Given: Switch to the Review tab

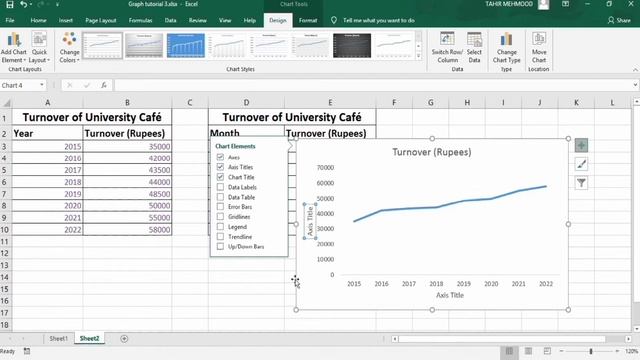Looking at the screenshot, I should pos(198,20).
